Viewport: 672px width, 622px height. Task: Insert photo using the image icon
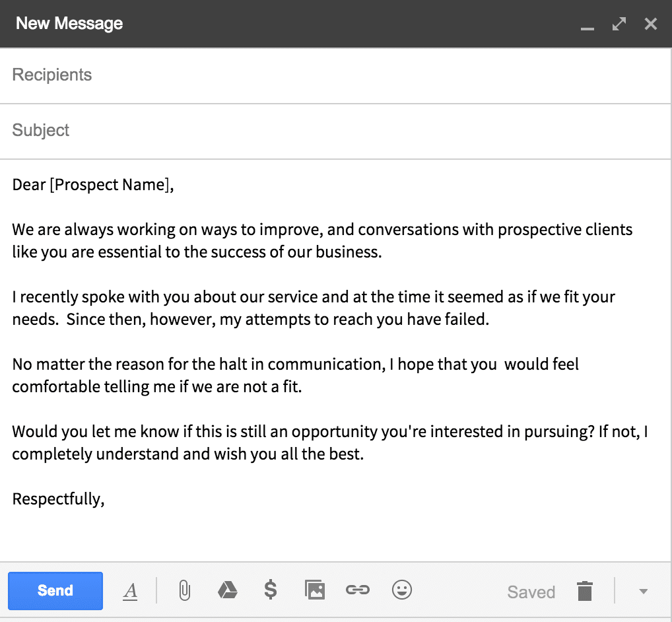click(x=315, y=590)
